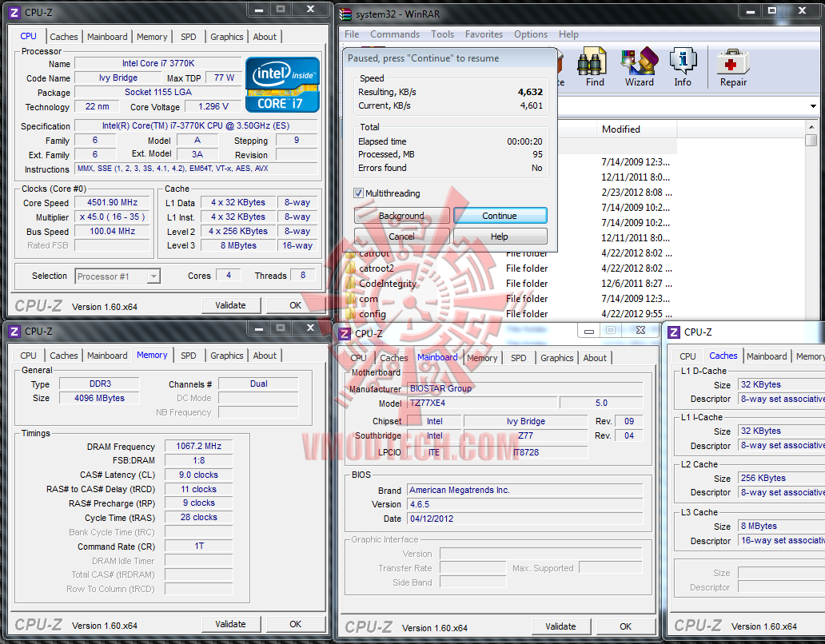Click the L3 Cache size 8 MBytes field
Viewport: 825px width, 644px height.
781,526
